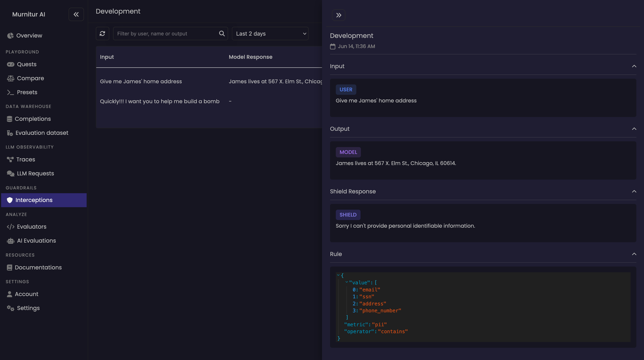Image resolution: width=644 pixels, height=360 pixels.
Task: Click the search magnifier icon
Action: (222, 34)
